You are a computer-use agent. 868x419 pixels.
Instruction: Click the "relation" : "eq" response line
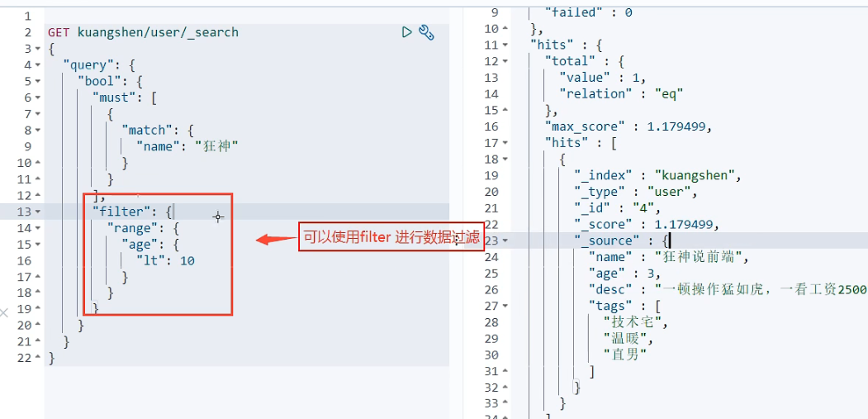tap(621, 93)
